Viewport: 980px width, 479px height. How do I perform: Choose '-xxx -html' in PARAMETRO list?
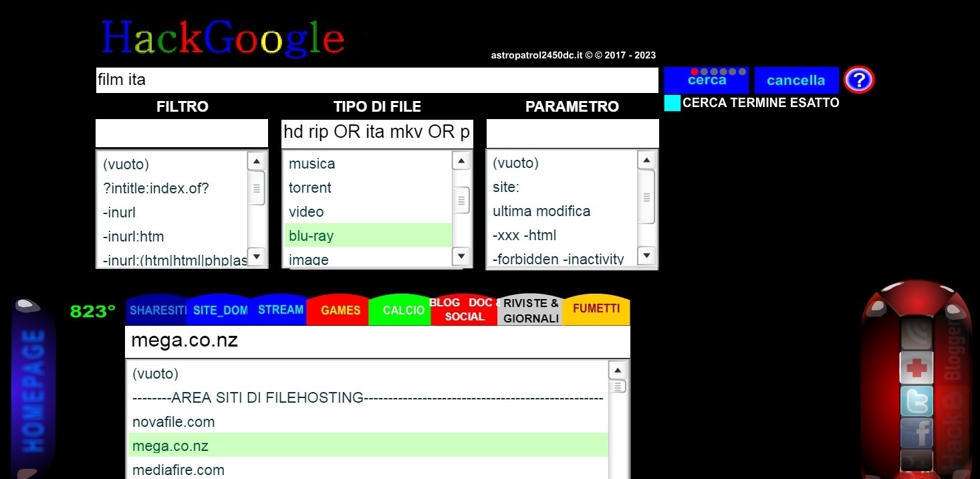click(563, 235)
